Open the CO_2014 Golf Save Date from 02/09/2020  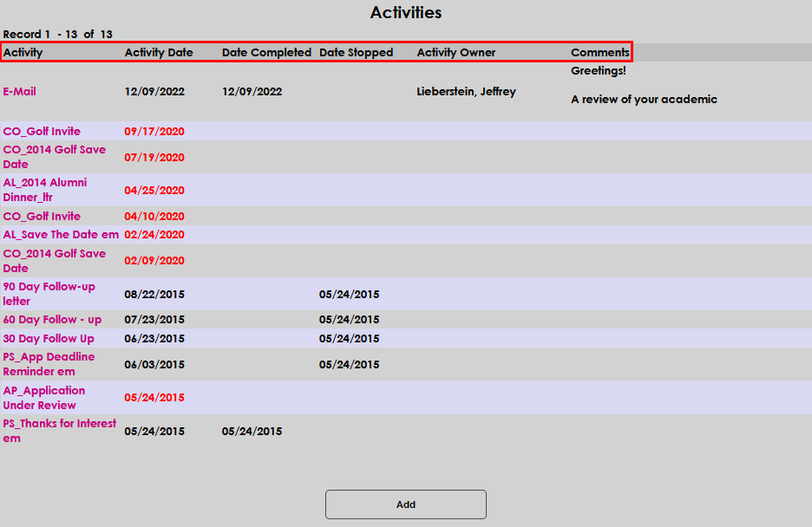tap(54, 260)
